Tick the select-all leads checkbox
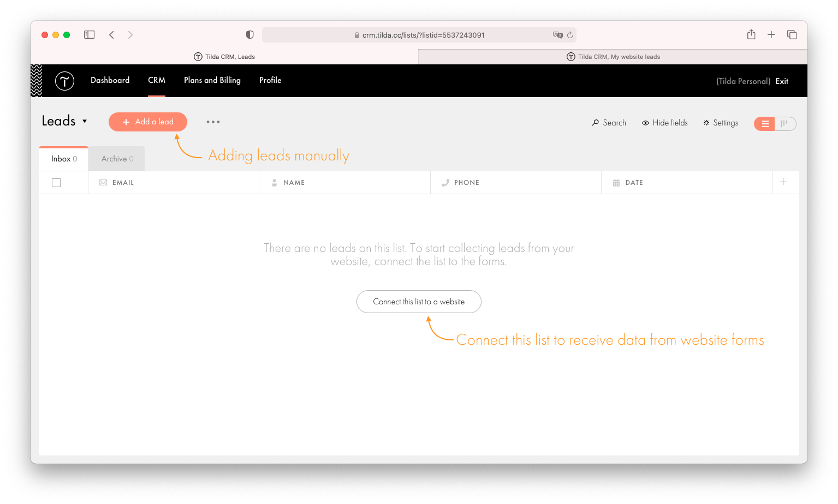This screenshot has height=504, width=838. pos(56,183)
